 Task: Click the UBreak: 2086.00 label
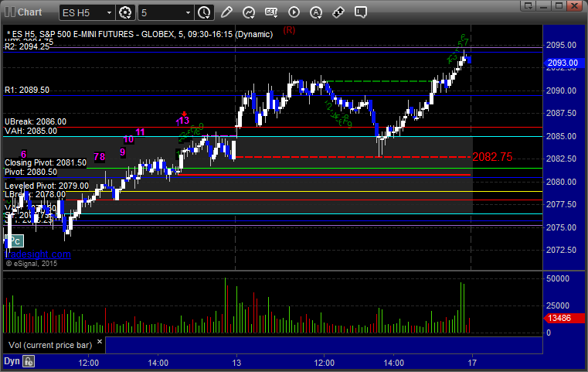[x=36, y=121]
